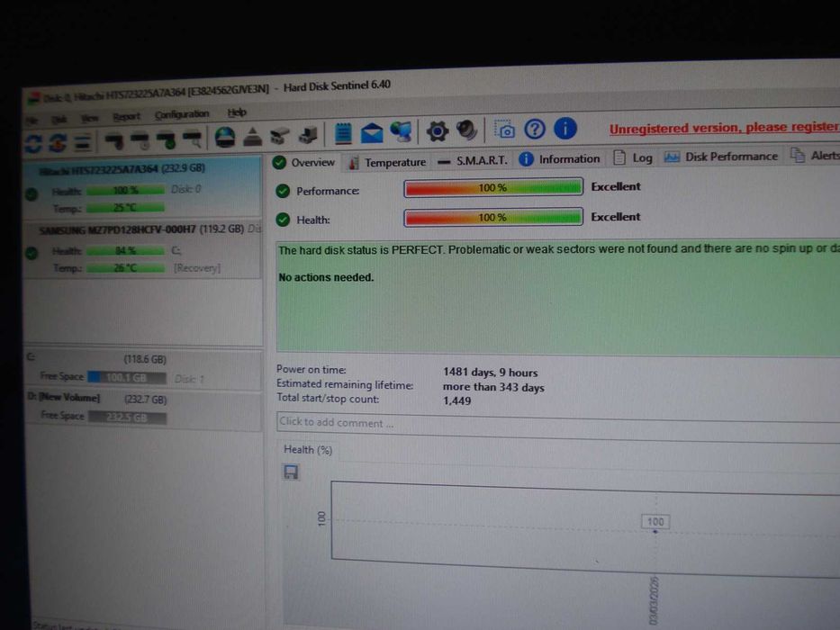Click the Performance 100 % bar
The height and width of the screenshot is (630, 840).
pos(492,188)
